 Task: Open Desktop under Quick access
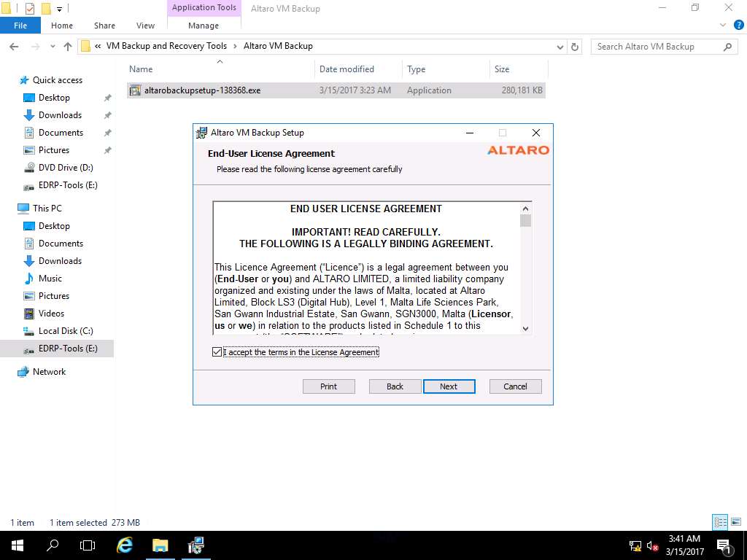[x=54, y=98]
